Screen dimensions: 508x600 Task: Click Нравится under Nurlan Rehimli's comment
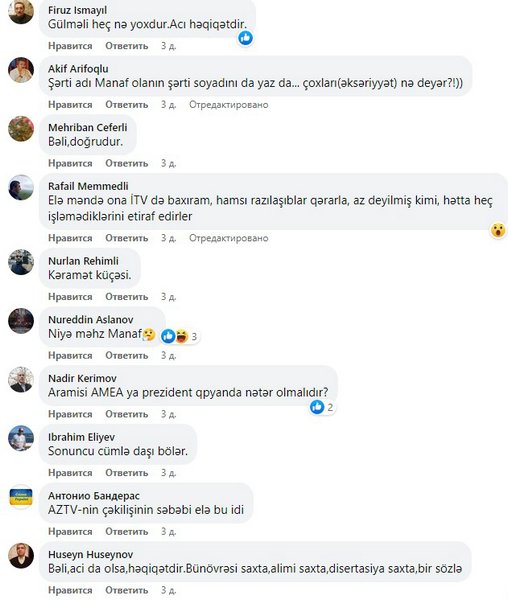pos(70,297)
